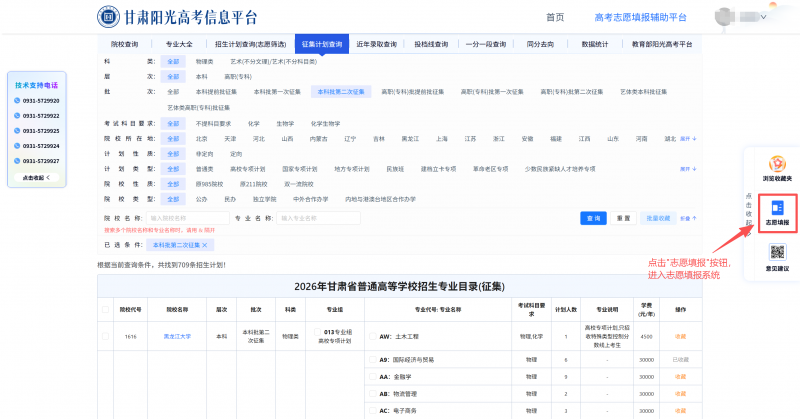Screen dimensions: 800x419
Task: Click the 重置 reset button
Action: 623,218
